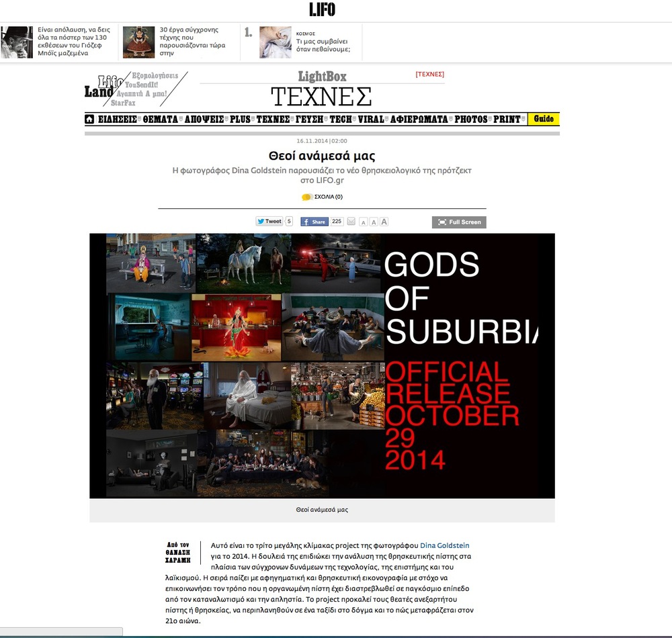Image resolution: width=672 pixels, height=638 pixels.
Task: Open the VIRAL menu section
Action: click(x=371, y=120)
